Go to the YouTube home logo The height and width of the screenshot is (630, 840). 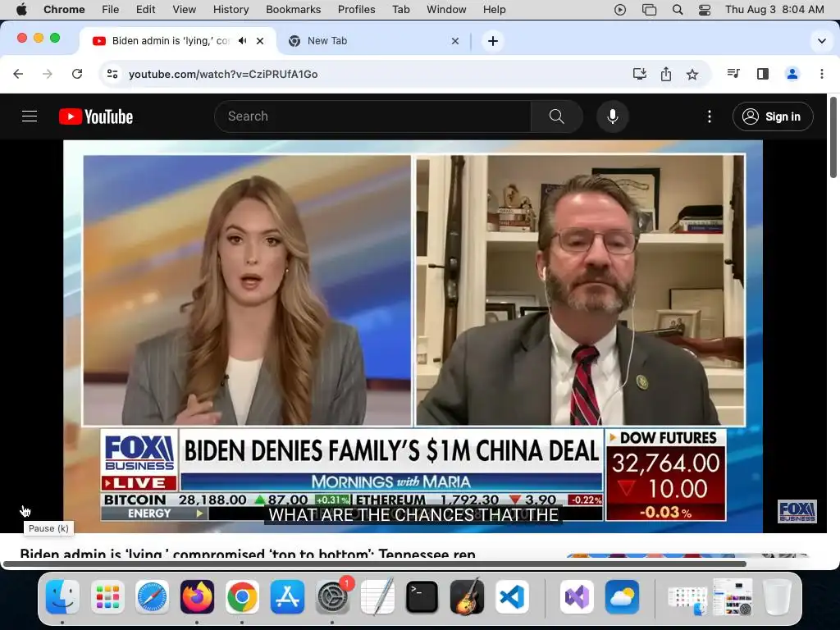[96, 116]
